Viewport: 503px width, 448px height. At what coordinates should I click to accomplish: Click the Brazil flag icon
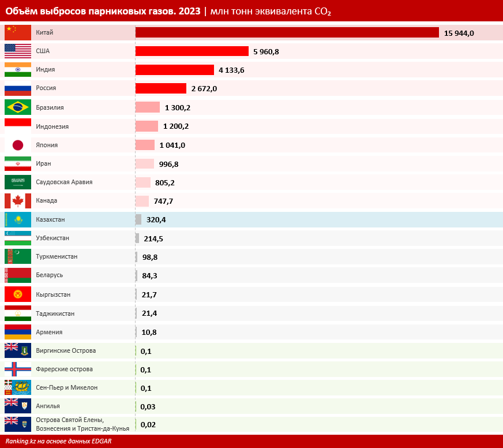coord(18,107)
